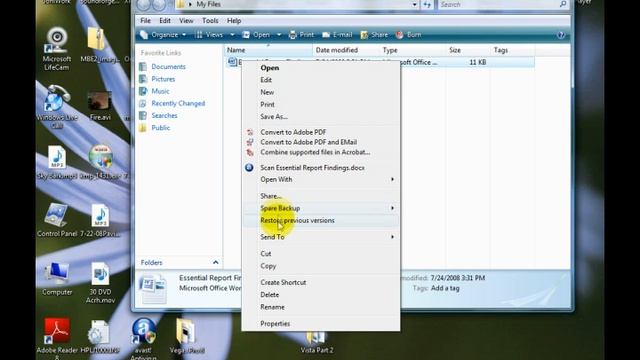
Task: Sort by the Name column header
Action: tap(268, 50)
